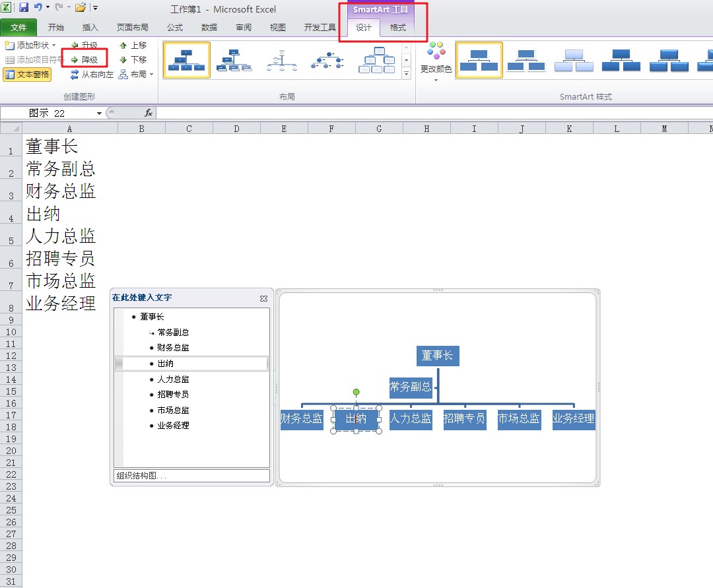713x588 pixels.
Task: Expand the layout gallery more button
Action: pyautogui.click(x=407, y=73)
